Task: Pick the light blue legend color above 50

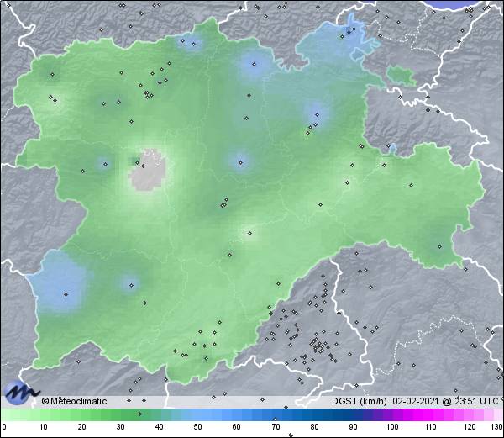Action: pos(197,414)
